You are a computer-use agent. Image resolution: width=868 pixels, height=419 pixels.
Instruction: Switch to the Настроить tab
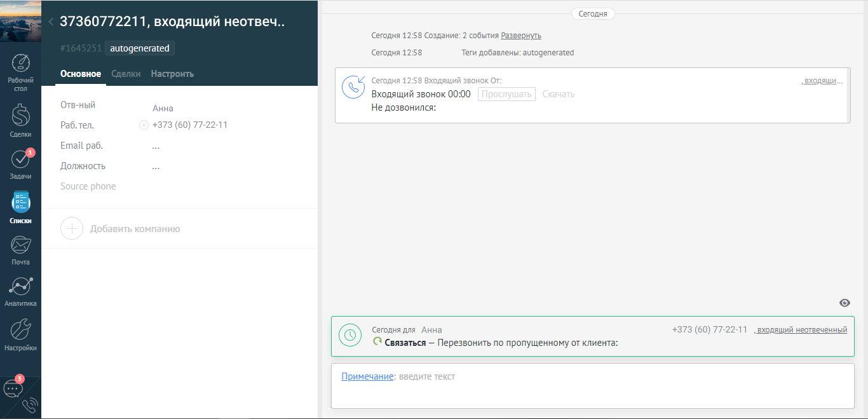pos(172,74)
